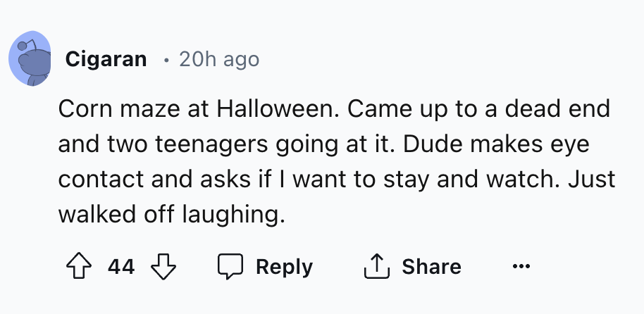
Task: Click the "20h ago" timestamp
Action: click(x=219, y=59)
